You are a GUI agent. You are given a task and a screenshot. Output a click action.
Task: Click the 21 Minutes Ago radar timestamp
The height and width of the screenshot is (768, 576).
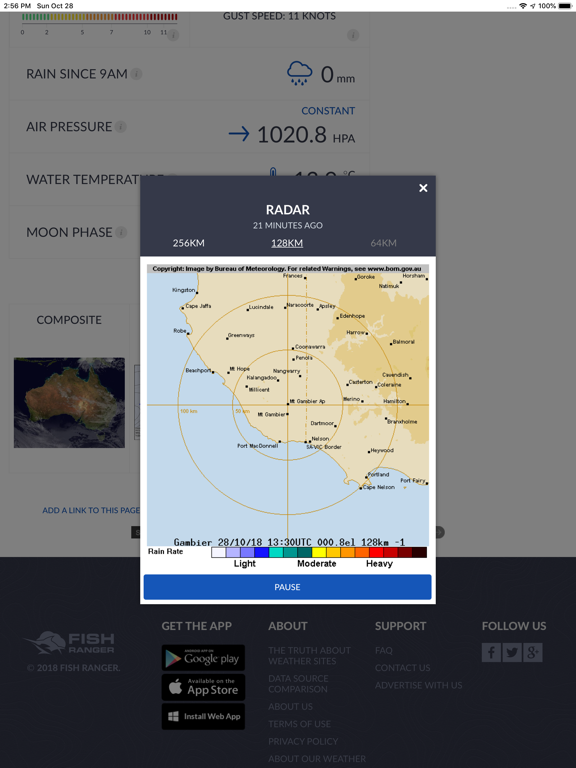(288, 226)
